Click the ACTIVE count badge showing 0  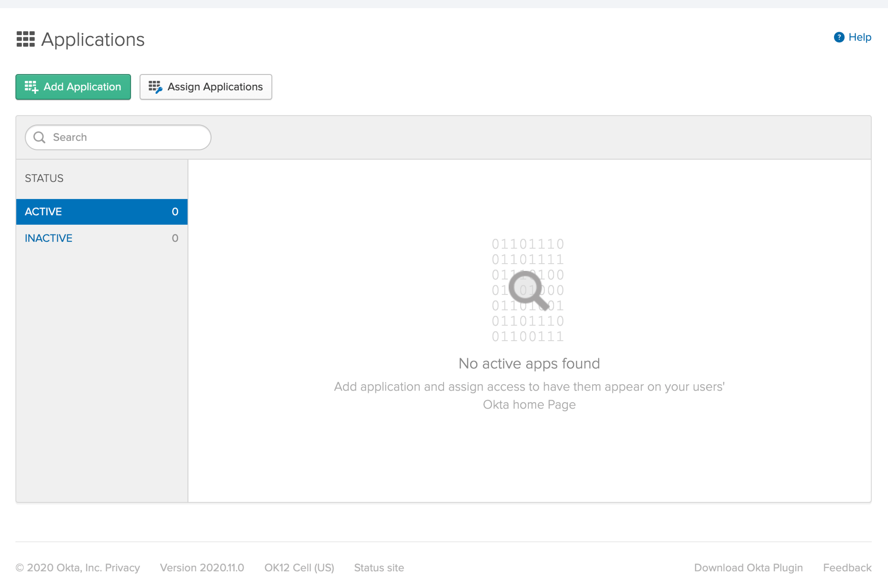point(175,212)
